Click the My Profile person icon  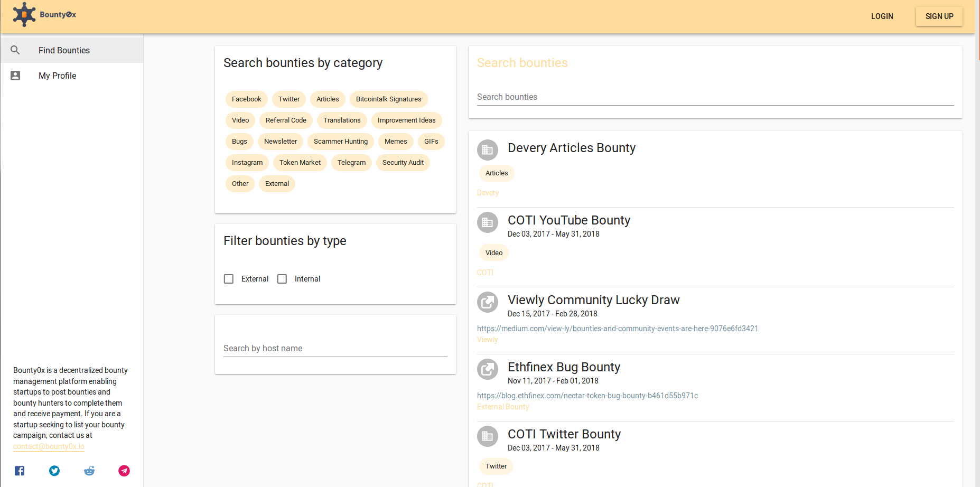(15, 76)
